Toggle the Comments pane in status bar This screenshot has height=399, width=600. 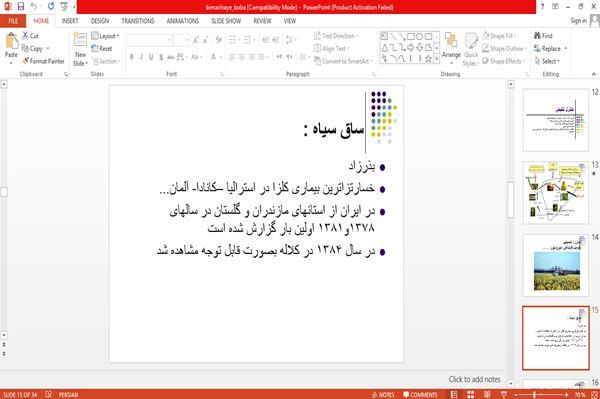point(420,394)
